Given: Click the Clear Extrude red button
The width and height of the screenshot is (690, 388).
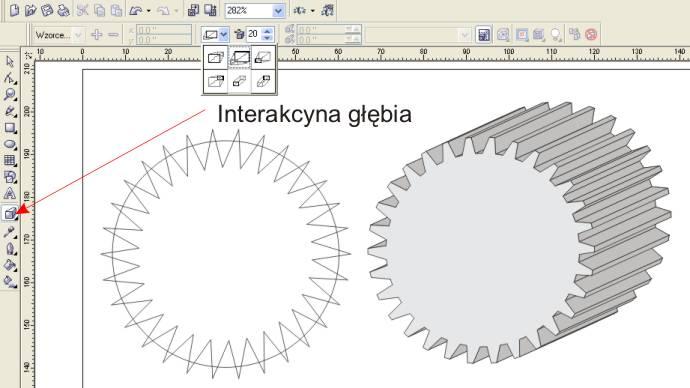Looking at the screenshot, I should 592,34.
